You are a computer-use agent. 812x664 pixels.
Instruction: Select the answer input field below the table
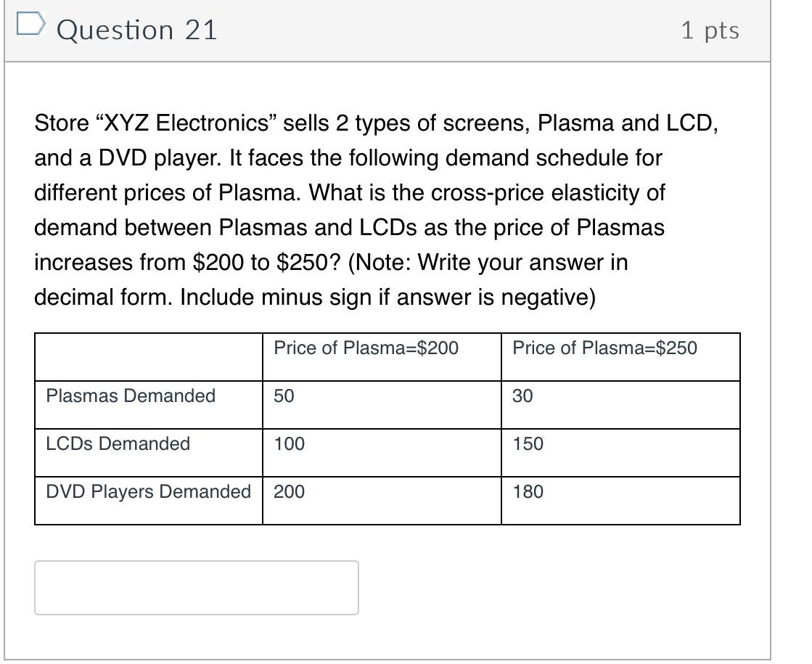coord(196,587)
